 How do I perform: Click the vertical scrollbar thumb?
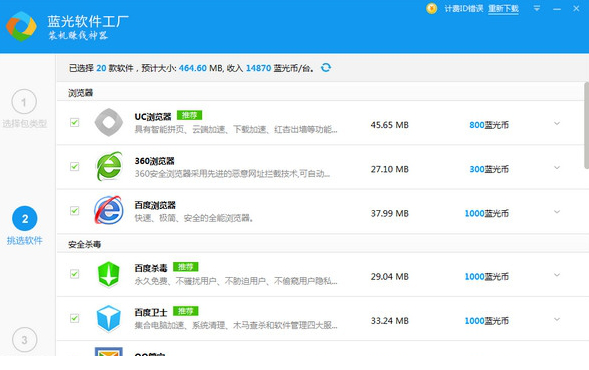point(586,125)
